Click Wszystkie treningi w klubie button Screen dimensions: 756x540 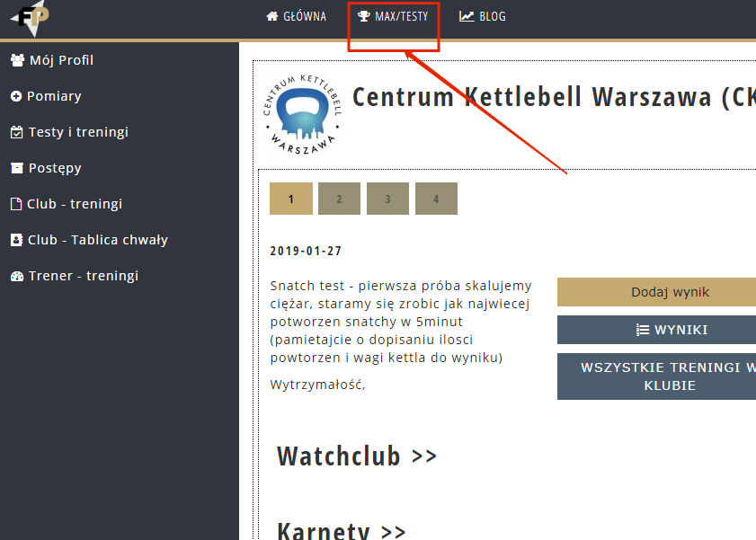[656, 376]
